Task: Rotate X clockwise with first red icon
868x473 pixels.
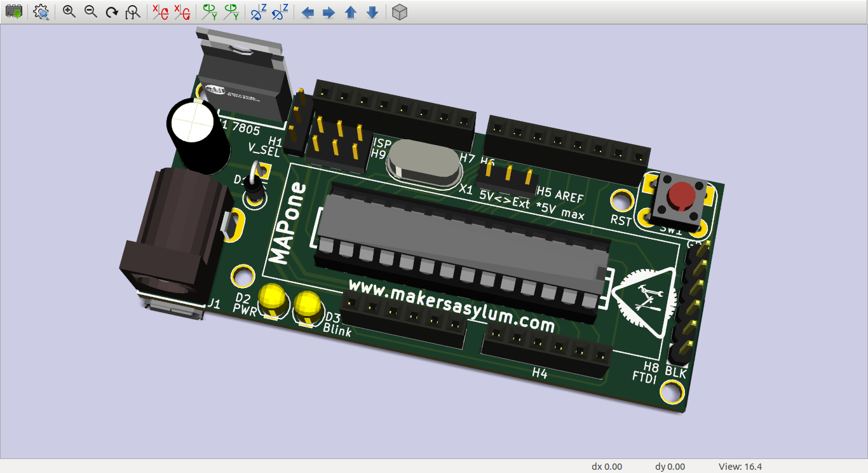Action: point(160,11)
